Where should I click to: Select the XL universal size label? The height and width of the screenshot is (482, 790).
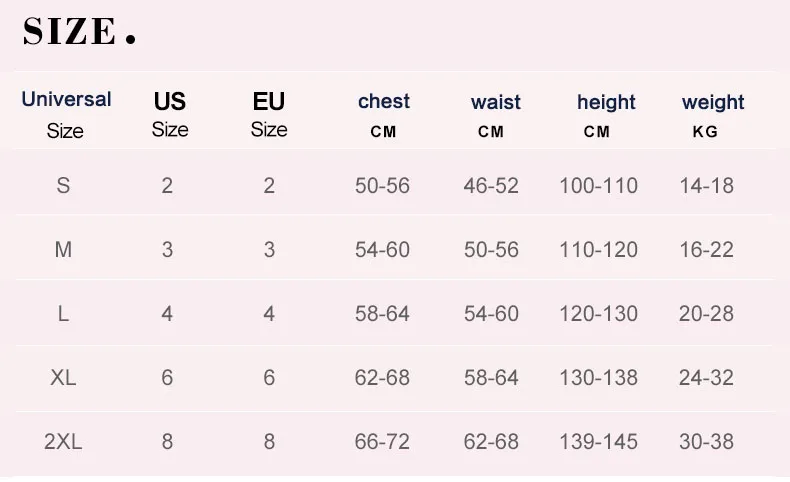(63, 377)
